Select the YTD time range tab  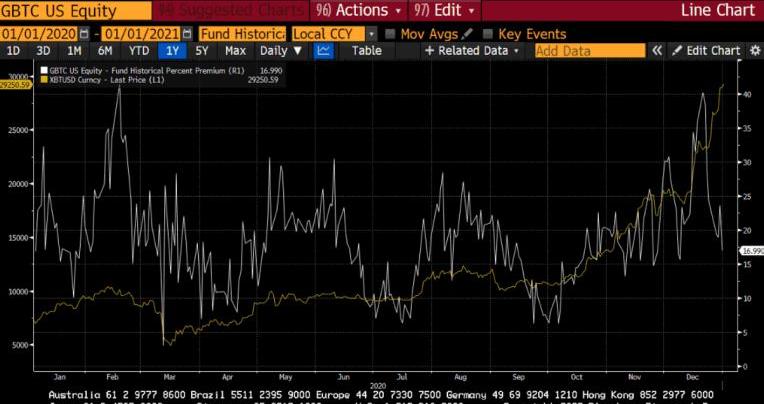point(139,51)
